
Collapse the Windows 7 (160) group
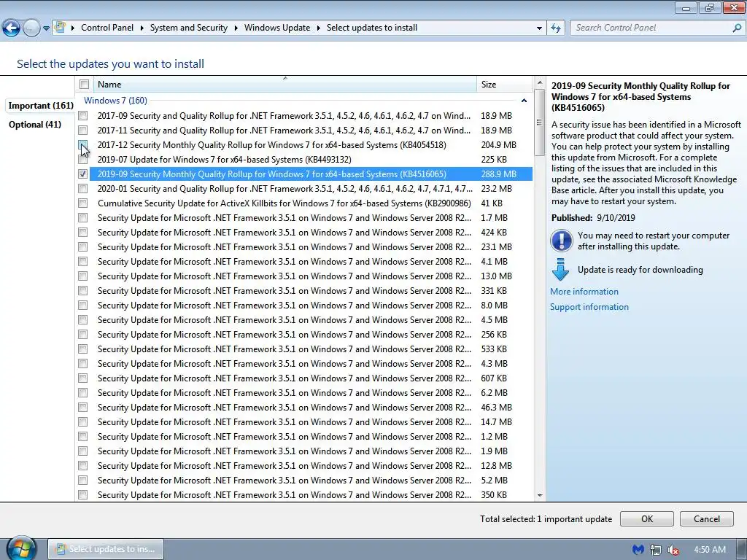pyautogui.click(x=524, y=101)
